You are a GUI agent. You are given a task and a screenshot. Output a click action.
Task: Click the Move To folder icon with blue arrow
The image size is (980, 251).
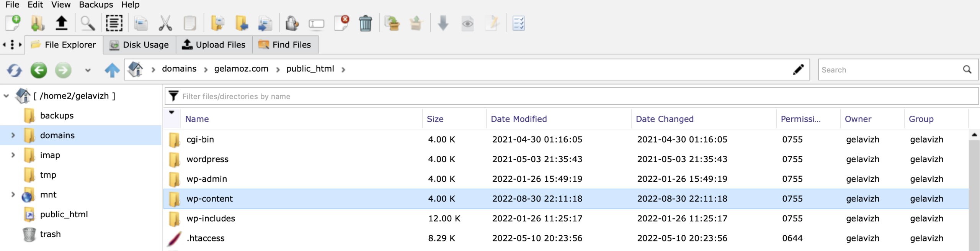click(x=242, y=23)
